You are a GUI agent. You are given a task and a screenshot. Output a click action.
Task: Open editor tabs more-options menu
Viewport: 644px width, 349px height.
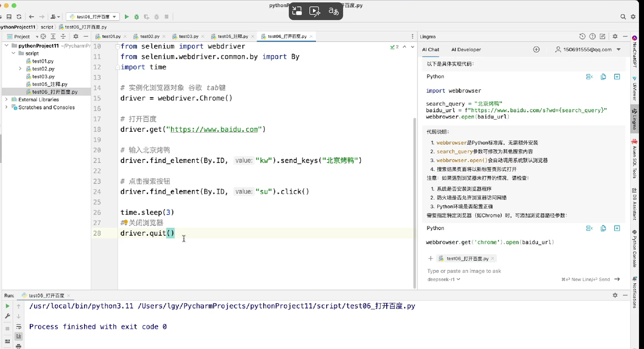click(x=412, y=36)
